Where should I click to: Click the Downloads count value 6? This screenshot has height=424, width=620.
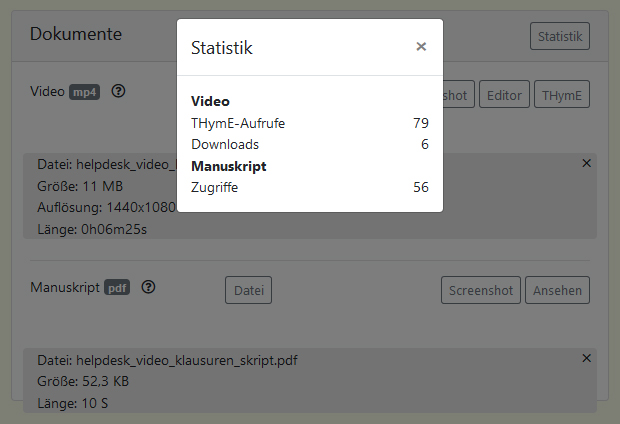tap(424, 144)
